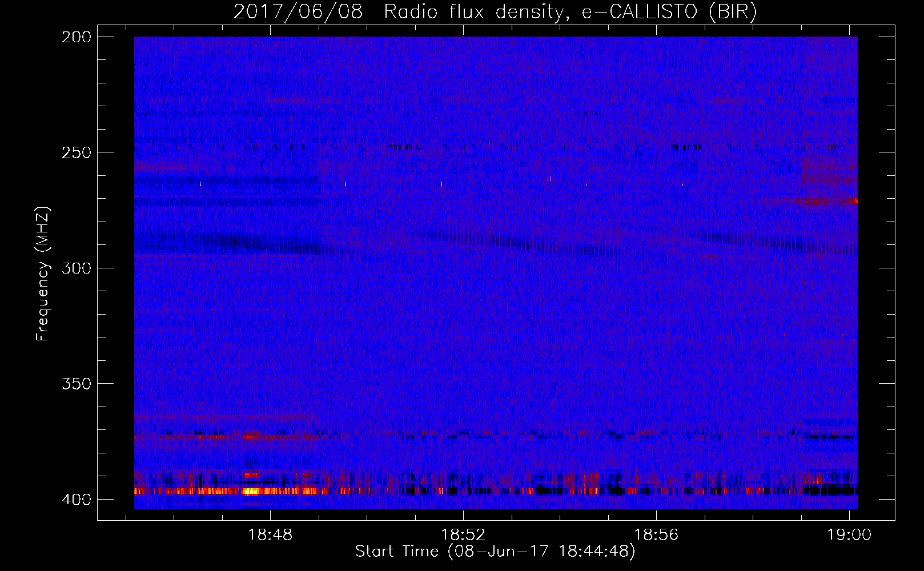Click the 200 frequency tick label
The width and height of the screenshot is (924, 571).
pos(77,37)
